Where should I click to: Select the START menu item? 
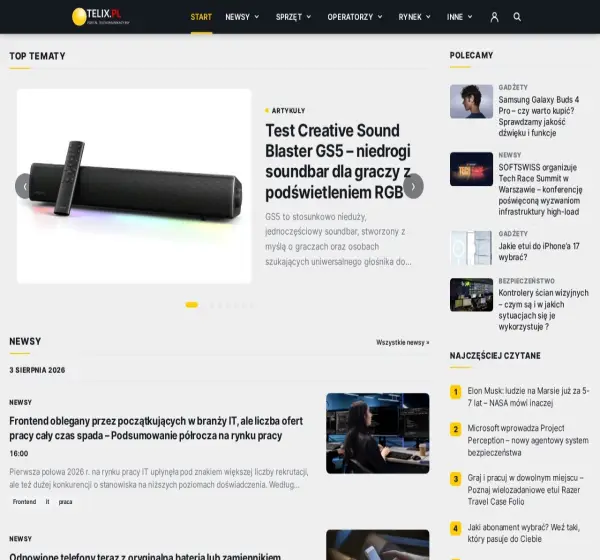(201, 17)
